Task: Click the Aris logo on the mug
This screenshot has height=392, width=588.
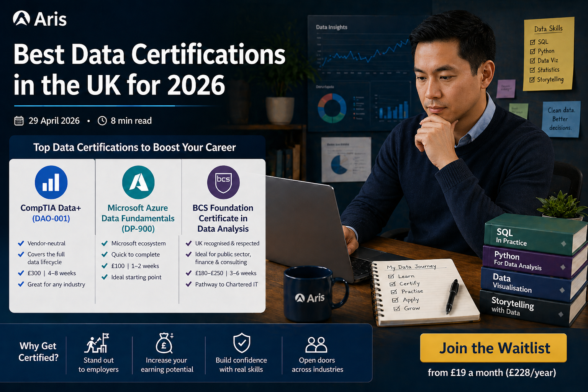Action: coord(310,298)
